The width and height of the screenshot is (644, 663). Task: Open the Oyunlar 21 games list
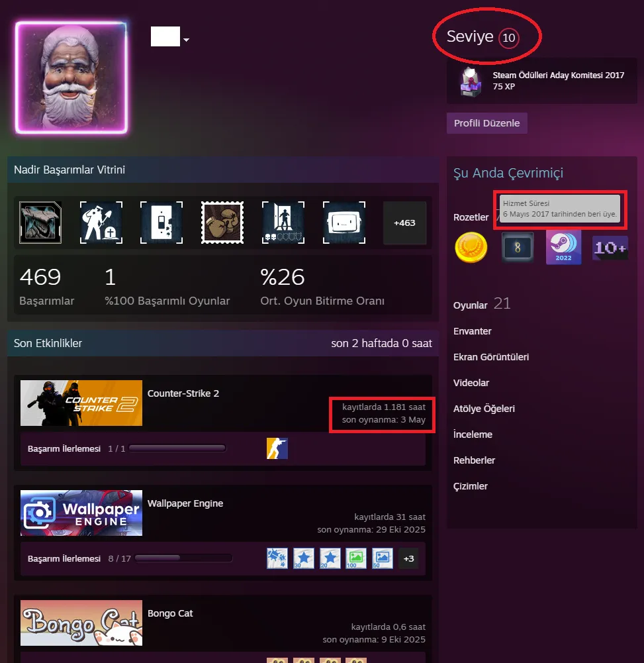pos(482,304)
